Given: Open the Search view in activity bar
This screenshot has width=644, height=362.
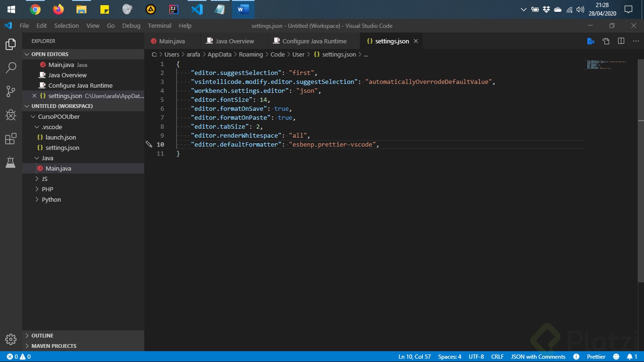Looking at the screenshot, I should (x=10, y=68).
